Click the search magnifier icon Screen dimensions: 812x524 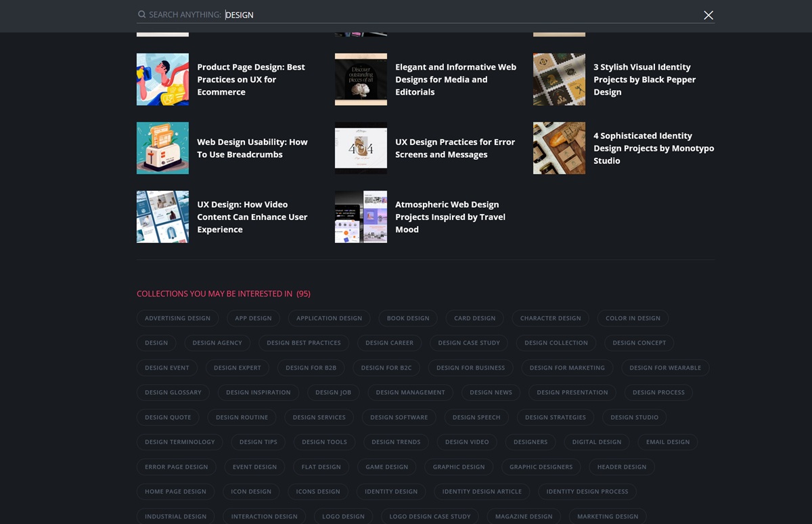[141, 15]
